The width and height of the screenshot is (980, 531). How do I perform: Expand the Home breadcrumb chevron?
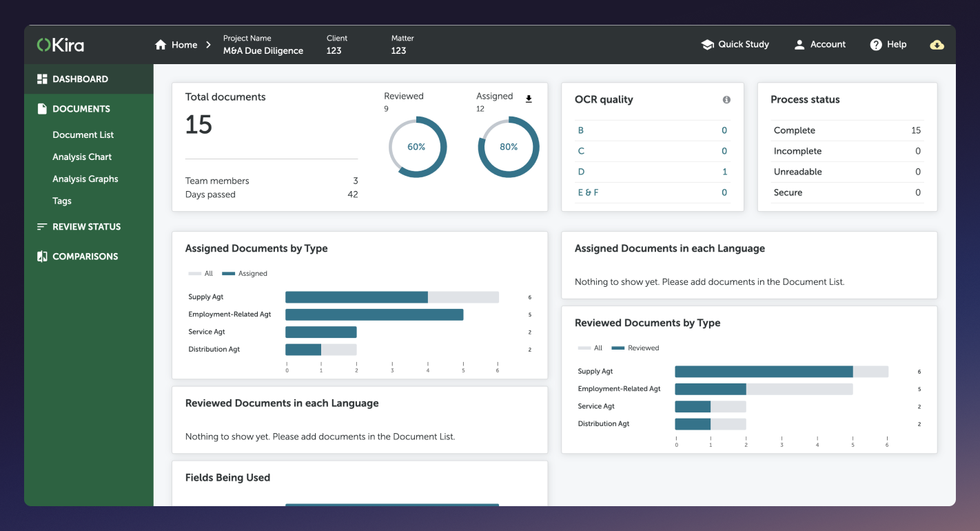tap(207, 44)
